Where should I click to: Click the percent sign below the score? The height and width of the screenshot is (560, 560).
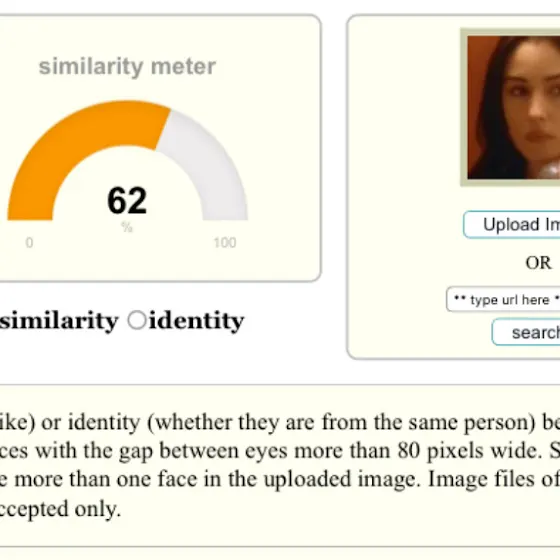pos(127,227)
